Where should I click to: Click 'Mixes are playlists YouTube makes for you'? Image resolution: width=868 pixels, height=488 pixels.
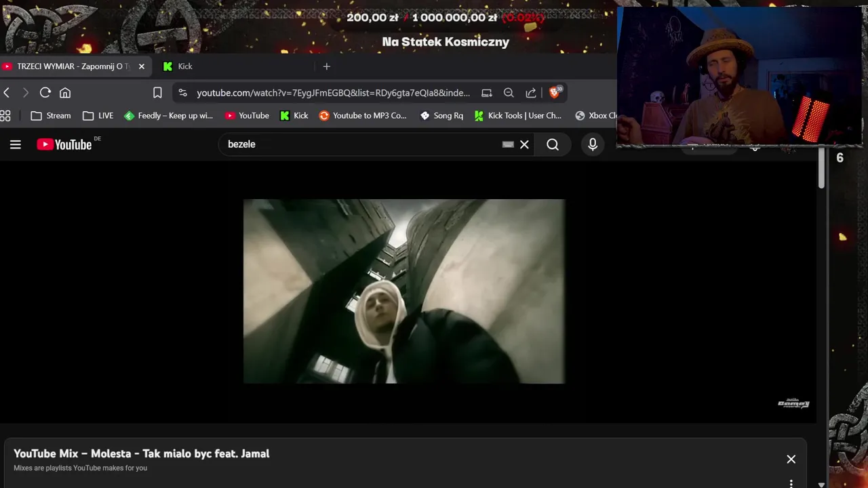80,468
